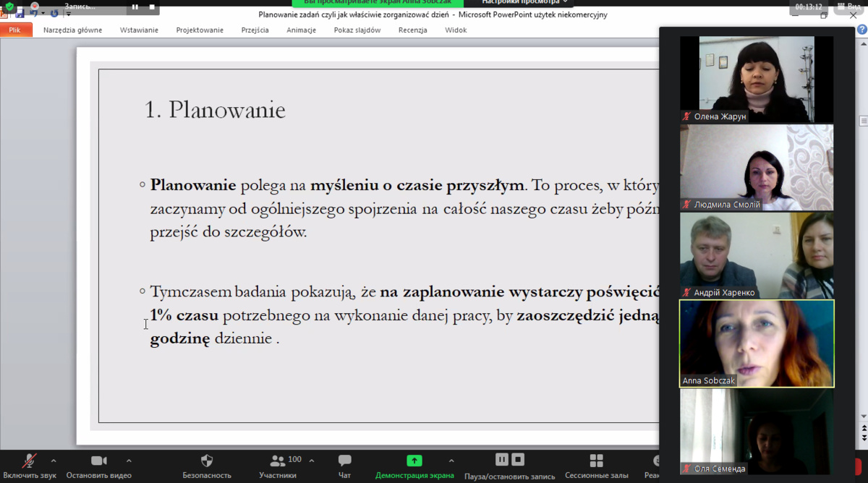Open the Безопасность shield icon

pos(207,461)
